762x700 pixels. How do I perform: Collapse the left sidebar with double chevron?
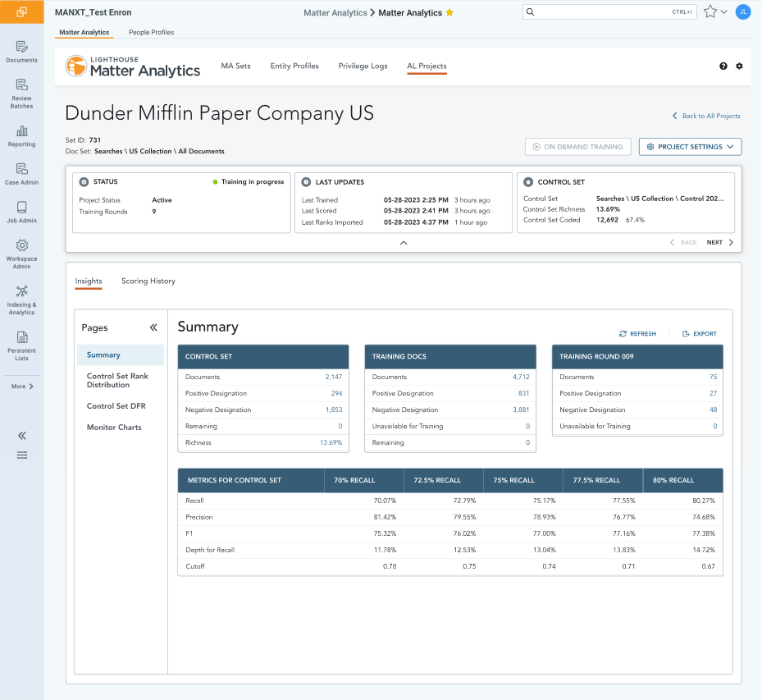point(22,436)
